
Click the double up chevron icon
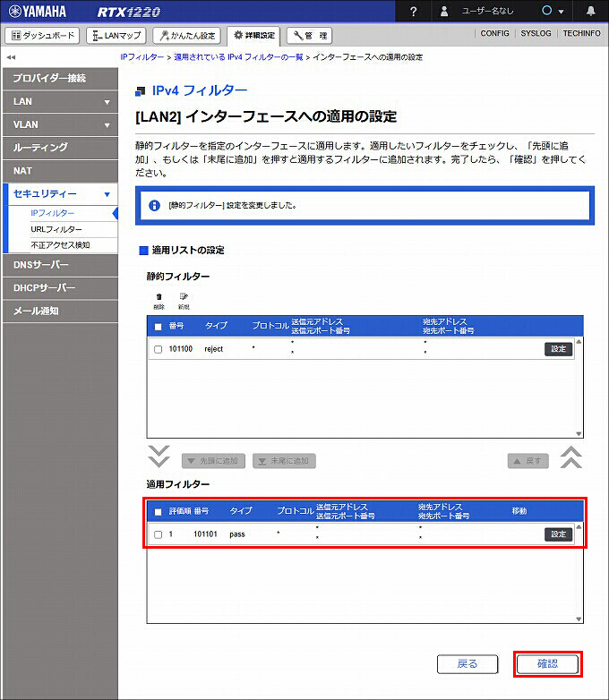570,457
